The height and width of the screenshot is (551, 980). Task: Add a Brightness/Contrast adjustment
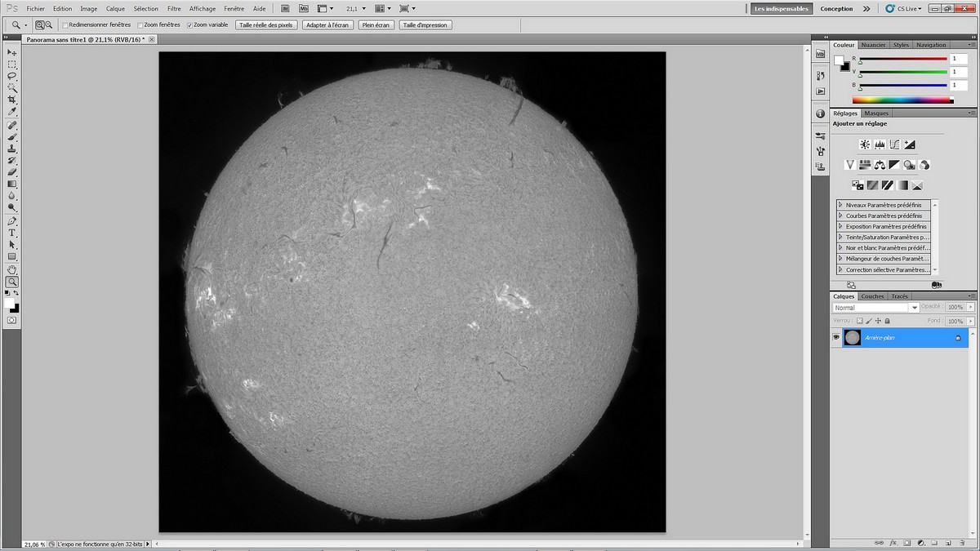pyautogui.click(x=865, y=144)
